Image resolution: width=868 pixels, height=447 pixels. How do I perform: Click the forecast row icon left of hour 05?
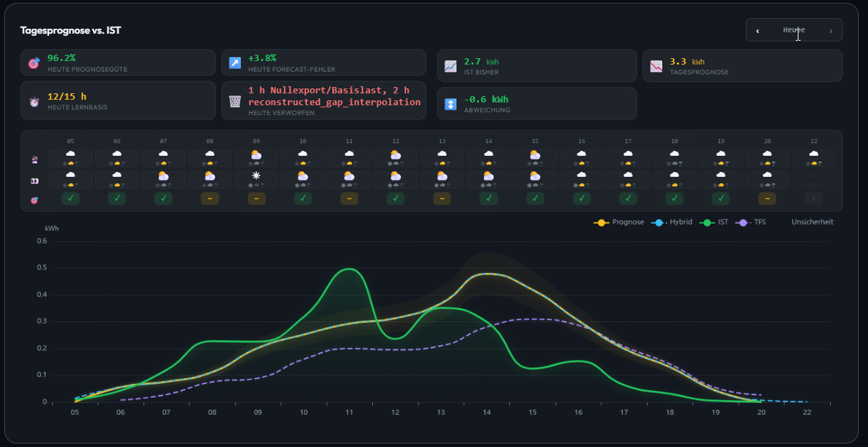pos(34,159)
